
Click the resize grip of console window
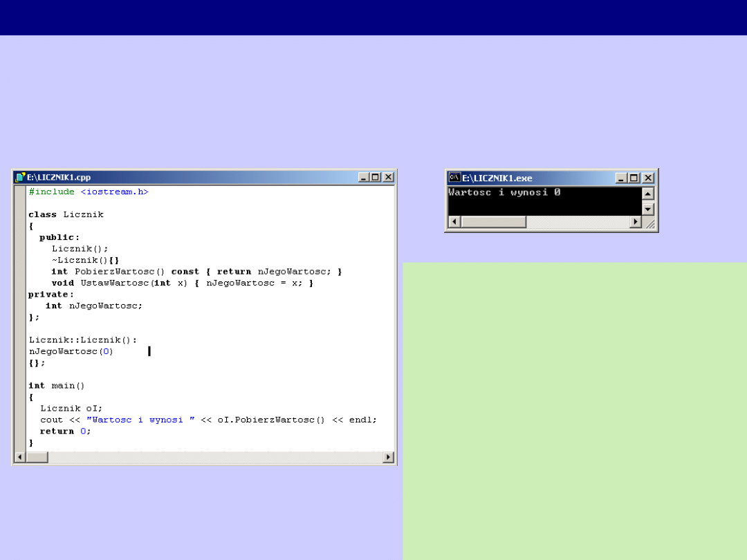(x=649, y=223)
